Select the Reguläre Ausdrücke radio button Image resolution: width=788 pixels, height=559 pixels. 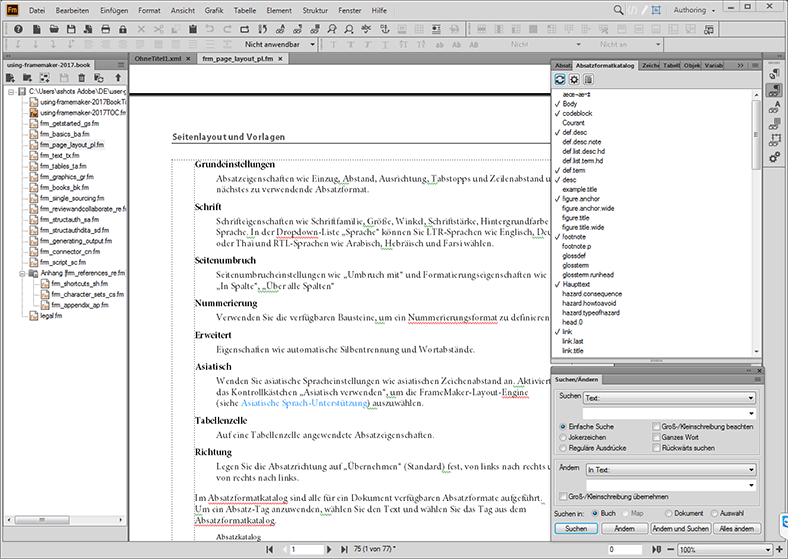563,448
